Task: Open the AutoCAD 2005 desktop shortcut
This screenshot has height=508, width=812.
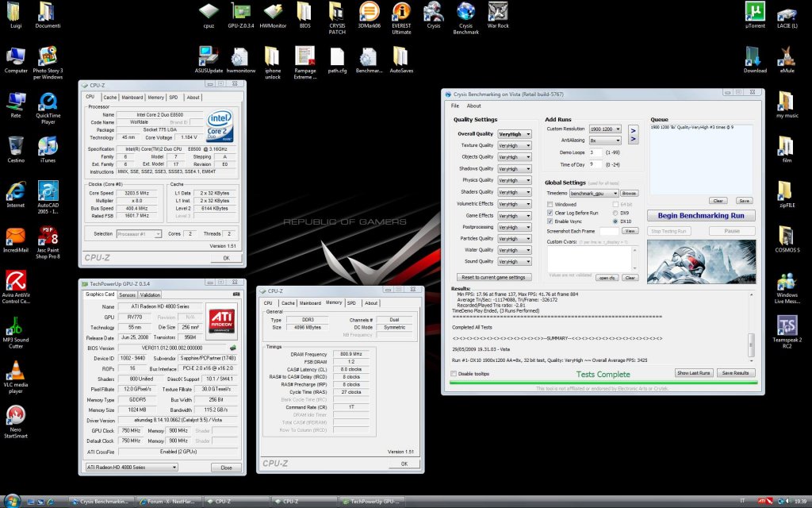Action: pyautogui.click(x=48, y=198)
